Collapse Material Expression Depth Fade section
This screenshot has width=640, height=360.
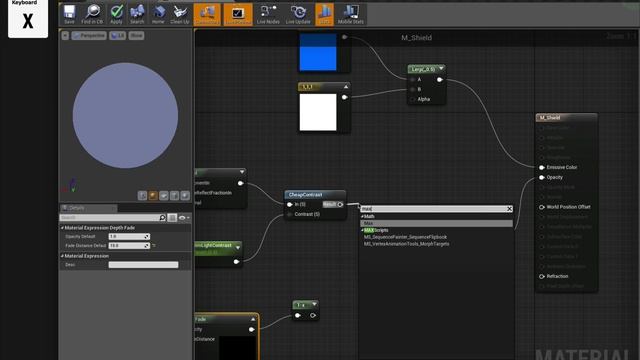tap(62, 228)
